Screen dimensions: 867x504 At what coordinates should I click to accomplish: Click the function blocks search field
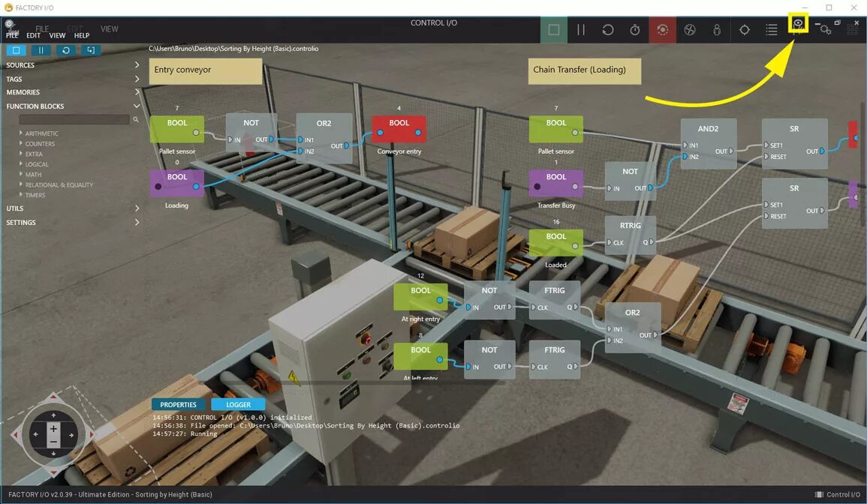[x=74, y=119]
